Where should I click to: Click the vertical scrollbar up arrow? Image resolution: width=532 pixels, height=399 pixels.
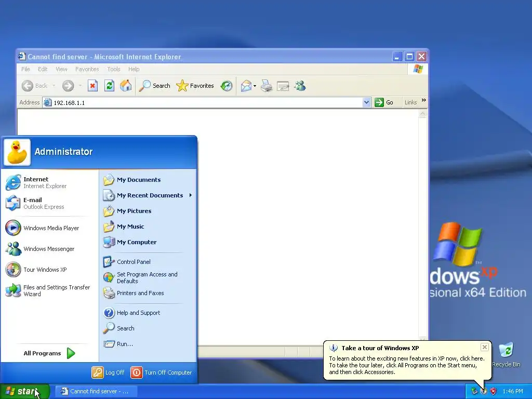(x=422, y=114)
